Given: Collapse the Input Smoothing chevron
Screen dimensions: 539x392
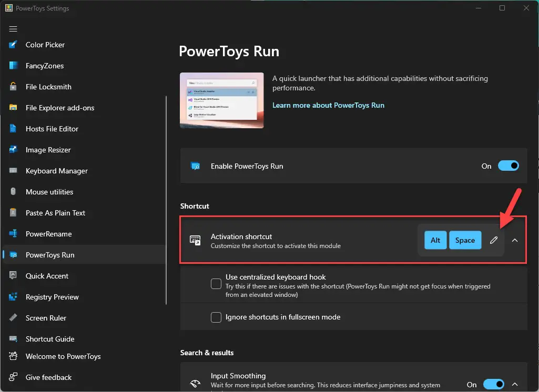Looking at the screenshot, I should pos(515,384).
